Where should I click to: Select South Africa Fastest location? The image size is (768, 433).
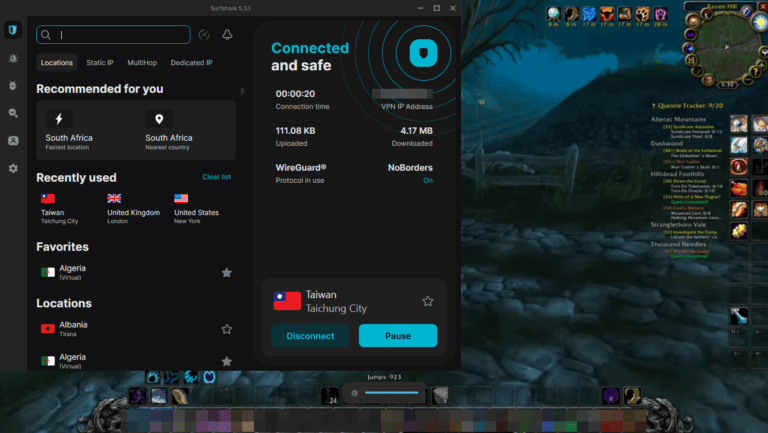[69, 130]
